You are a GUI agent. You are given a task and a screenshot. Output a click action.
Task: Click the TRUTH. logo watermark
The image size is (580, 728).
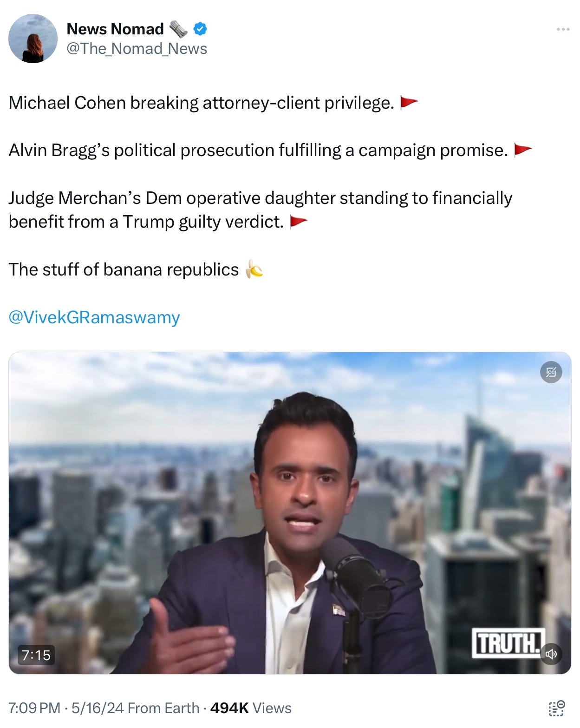(x=508, y=643)
